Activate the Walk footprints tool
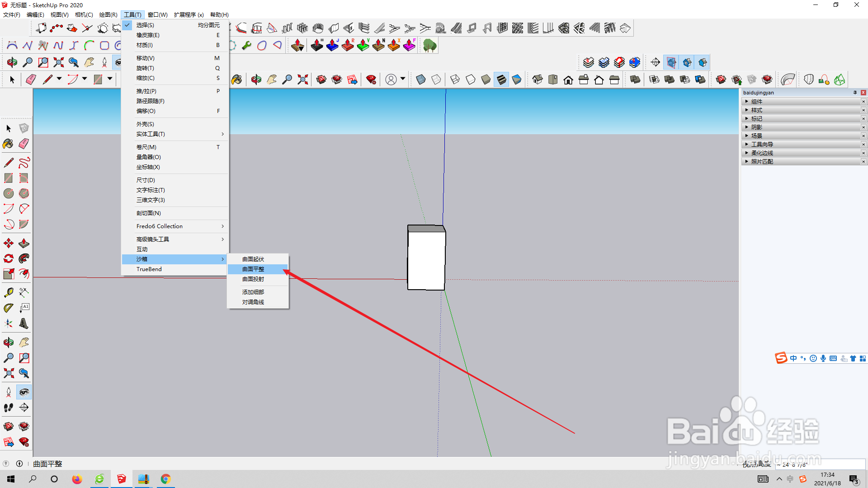 tap(8, 408)
